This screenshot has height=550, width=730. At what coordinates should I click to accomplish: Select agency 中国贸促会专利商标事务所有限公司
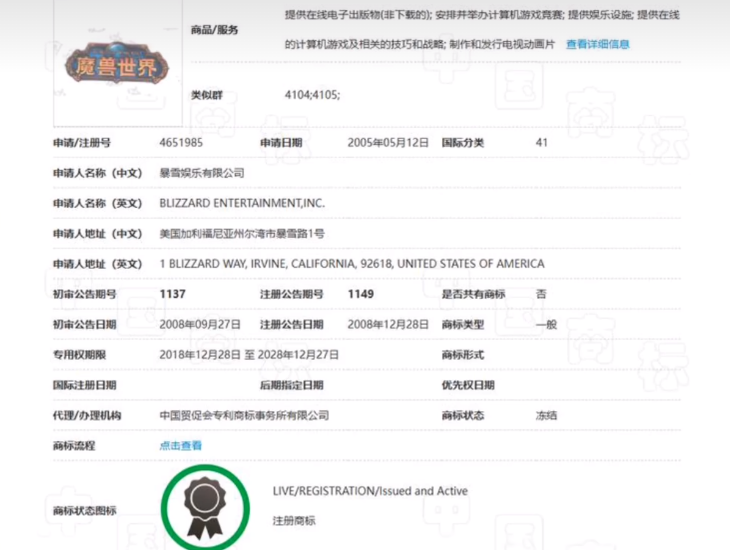(x=244, y=415)
